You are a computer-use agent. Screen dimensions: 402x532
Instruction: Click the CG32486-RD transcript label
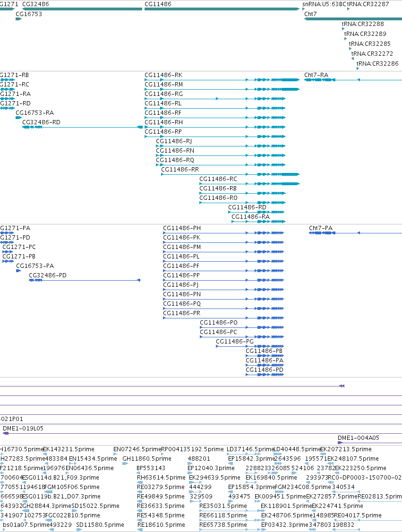[x=42, y=122]
